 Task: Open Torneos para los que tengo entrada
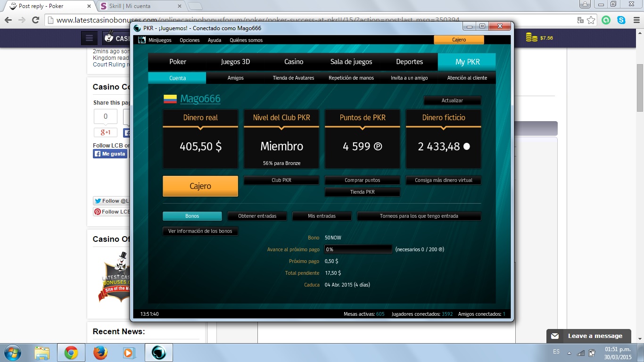coord(419,216)
